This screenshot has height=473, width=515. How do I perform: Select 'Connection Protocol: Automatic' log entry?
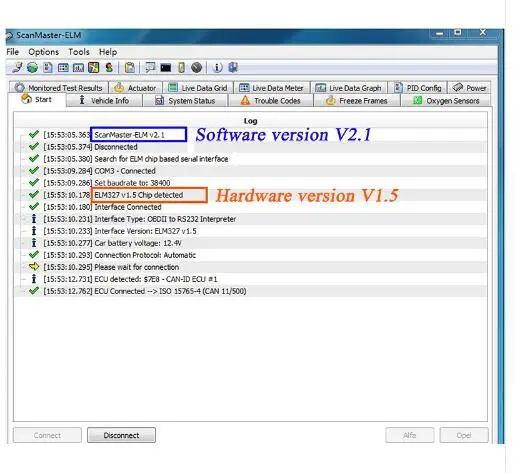coord(251,255)
